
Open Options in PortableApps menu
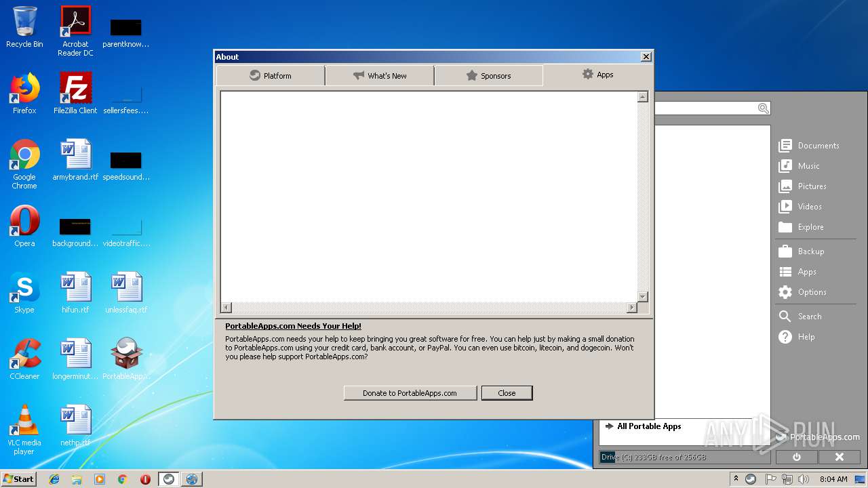[x=804, y=292]
